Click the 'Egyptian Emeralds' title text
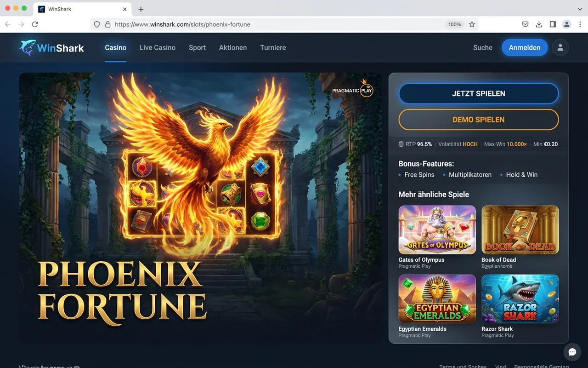This screenshot has width=588, height=368. click(423, 329)
